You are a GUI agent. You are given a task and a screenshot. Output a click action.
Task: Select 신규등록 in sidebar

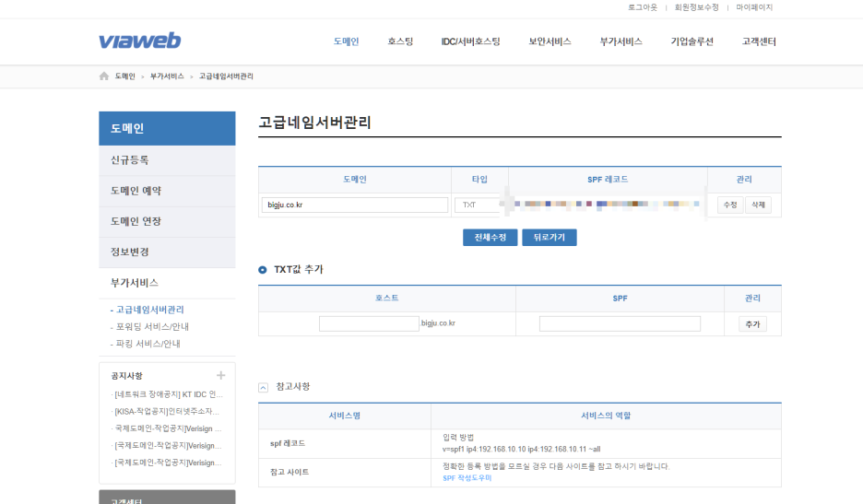click(167, 160)
